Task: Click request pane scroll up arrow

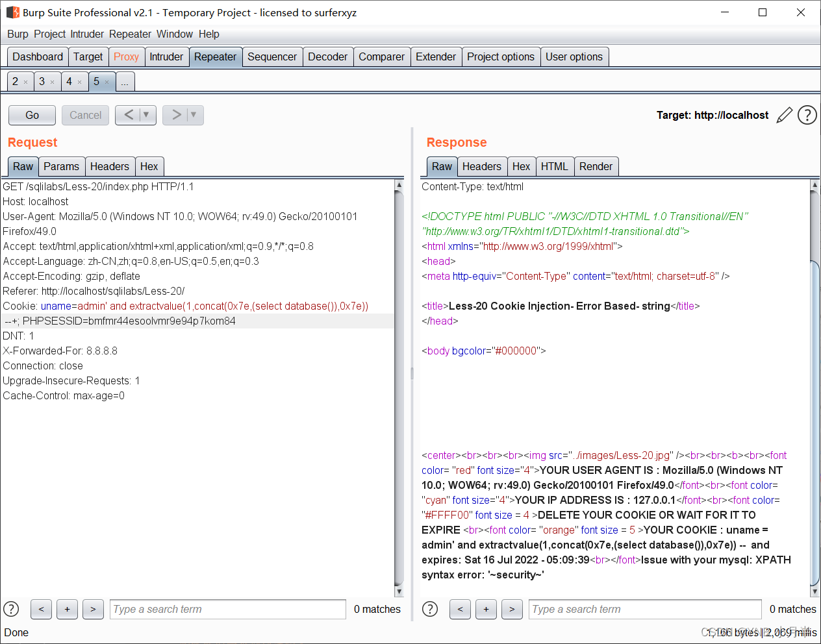Action: tap(399, 185)
